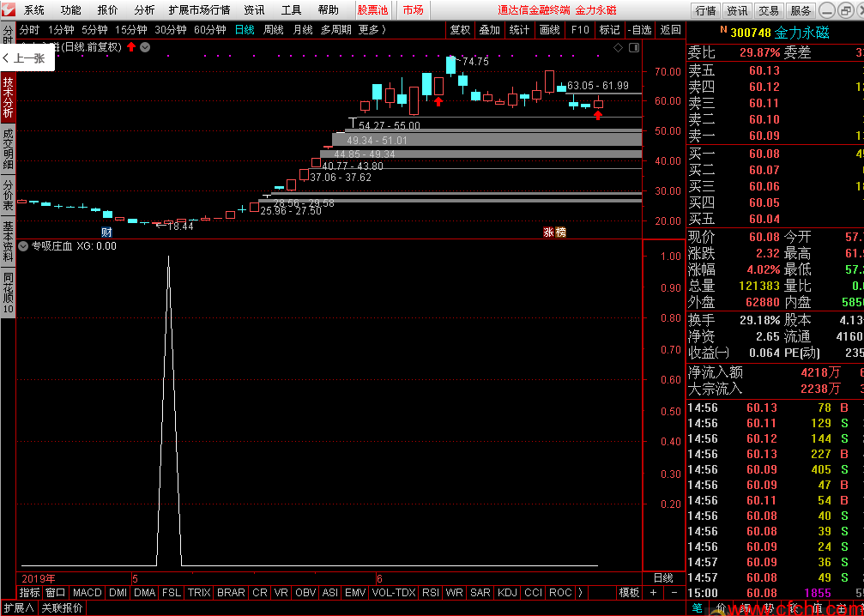Select the MACD indicator tab
The width and height of the screenshot is (864, 616).
click(x=87, y=593)
